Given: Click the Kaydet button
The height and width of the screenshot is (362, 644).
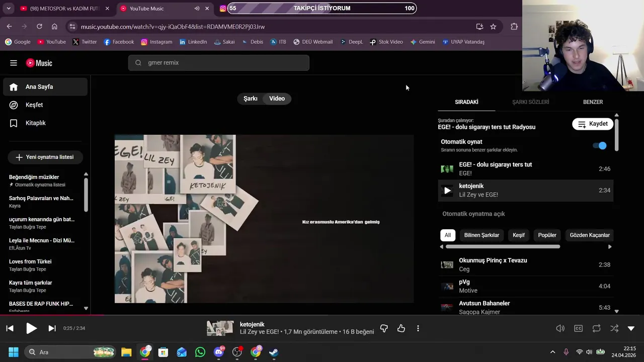Looking at the screenshot, I should 593,124.
